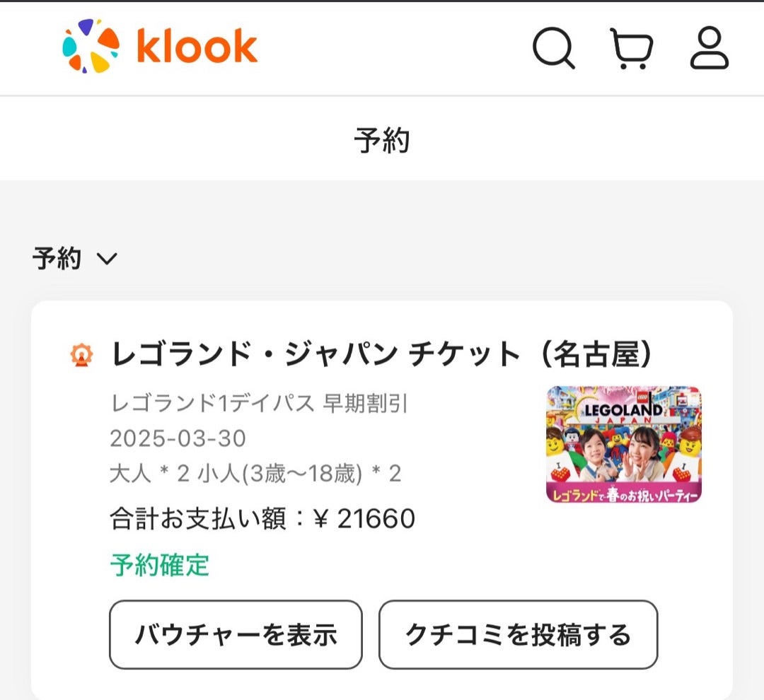
Task: Select the 予約確定 status text
Action: pos(160,565)
